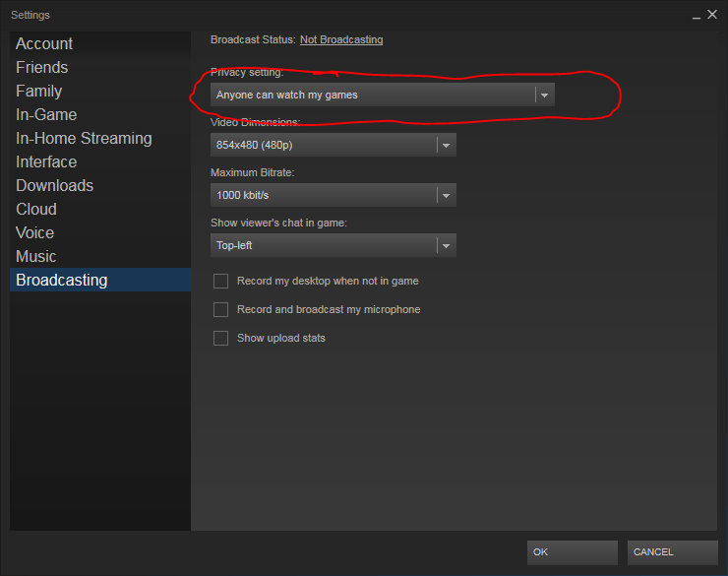This screenshot has width=728, height=576.
Task: Click the Privacy setting dropdown arrow
Action: click(x=545, y=96)
